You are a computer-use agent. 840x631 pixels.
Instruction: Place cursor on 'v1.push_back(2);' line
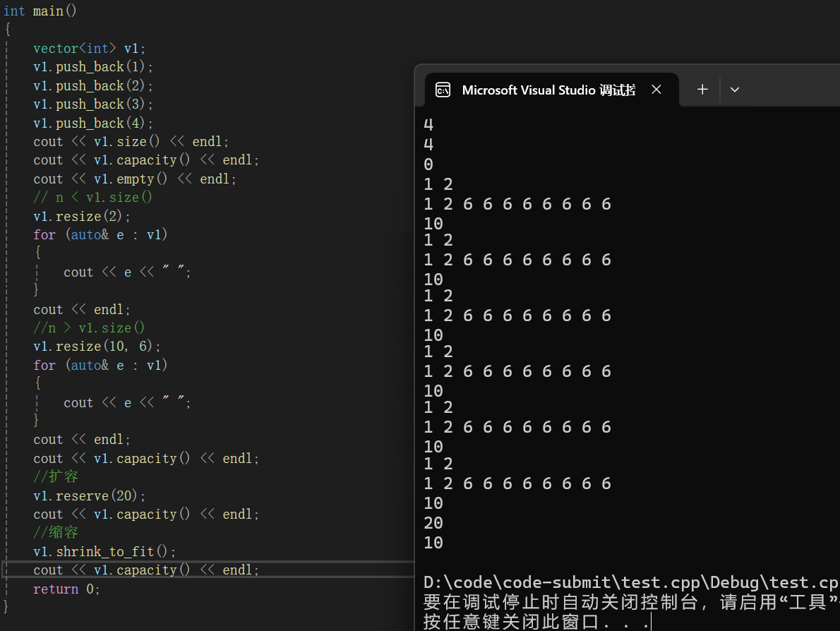tap(92, 85)
